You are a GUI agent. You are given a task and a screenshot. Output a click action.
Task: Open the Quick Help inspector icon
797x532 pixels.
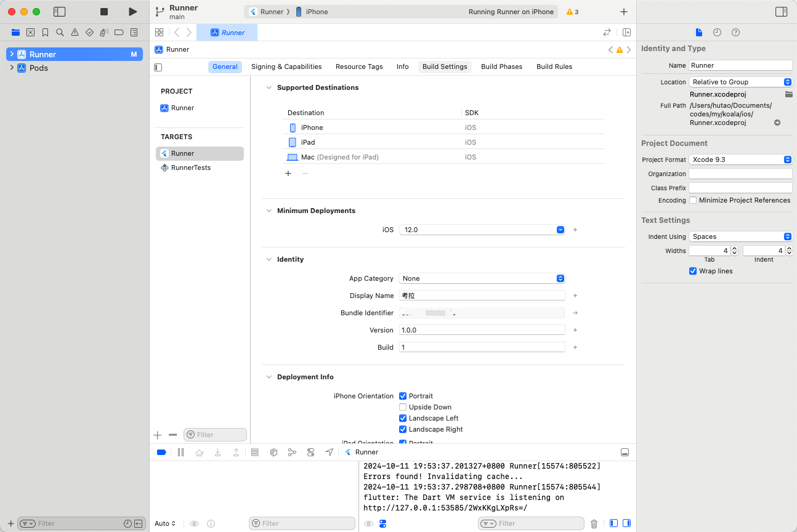[x=735, y=32]
